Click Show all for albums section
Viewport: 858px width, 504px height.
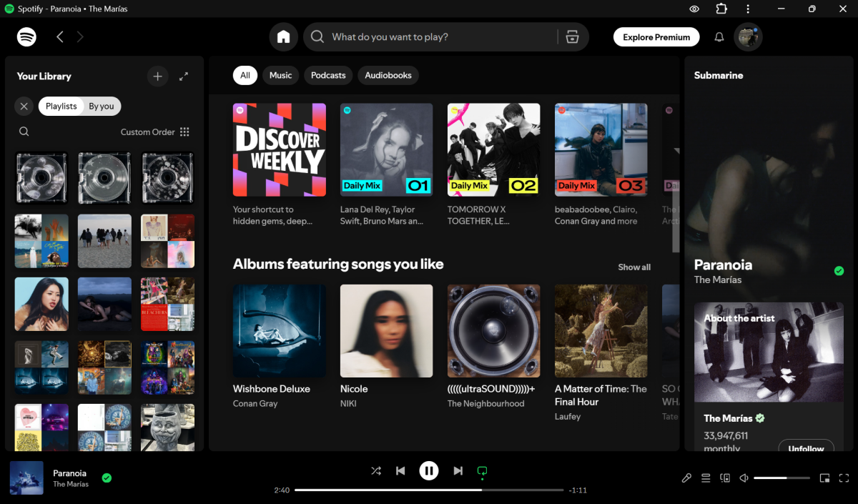[634, 267]
